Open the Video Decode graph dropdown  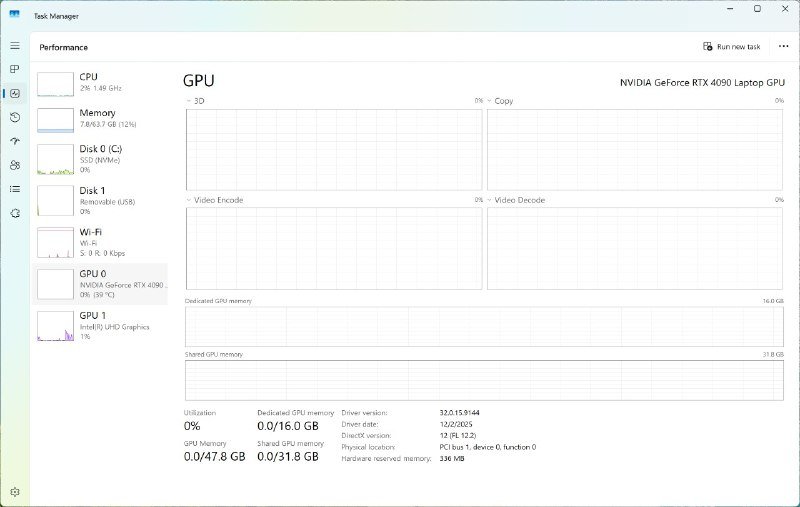491,200
